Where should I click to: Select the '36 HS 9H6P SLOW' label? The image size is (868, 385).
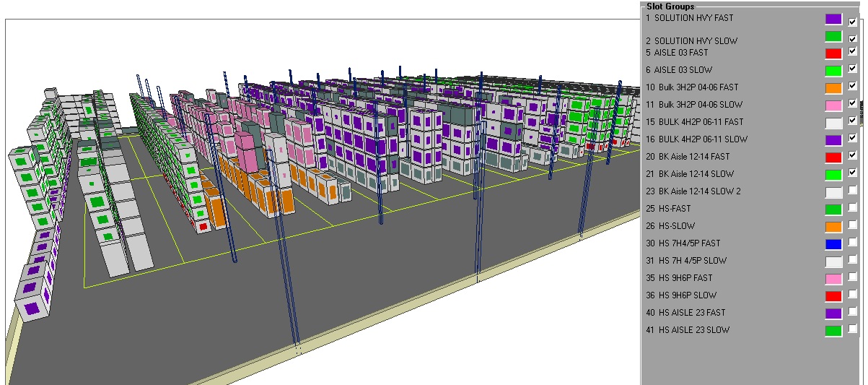click(x=681, y=295)
